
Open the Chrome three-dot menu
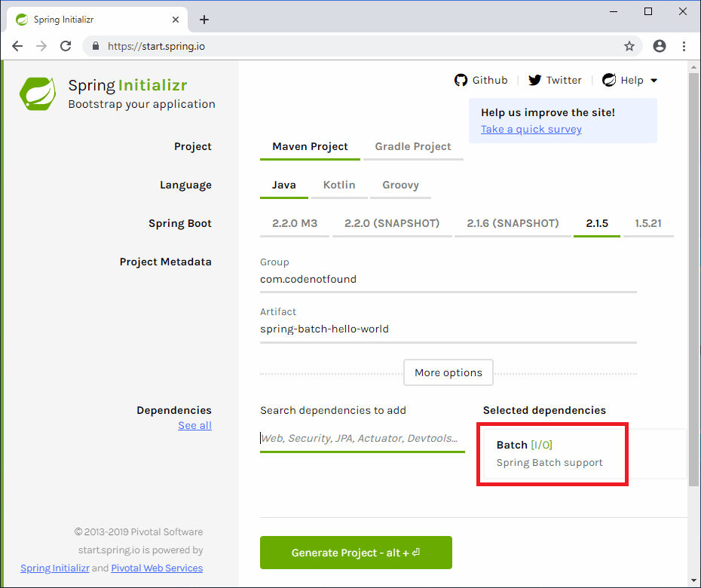[x=684, y=46]
